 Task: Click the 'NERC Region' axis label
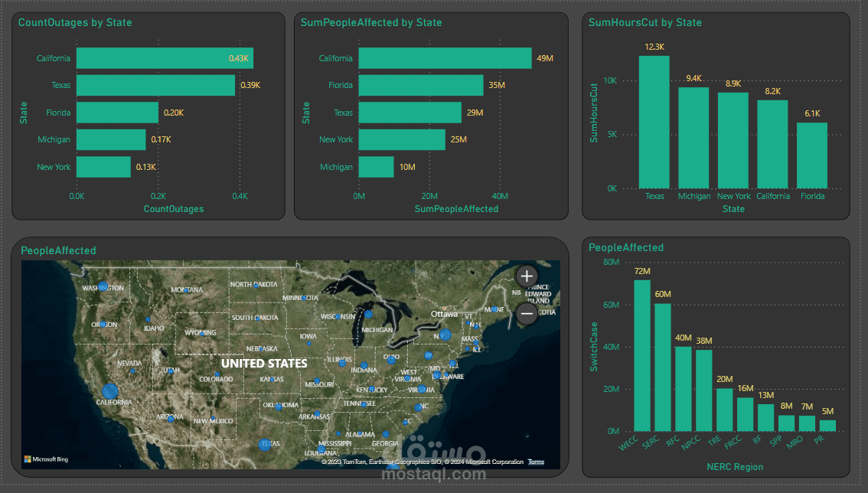click(x=735, y=467)
